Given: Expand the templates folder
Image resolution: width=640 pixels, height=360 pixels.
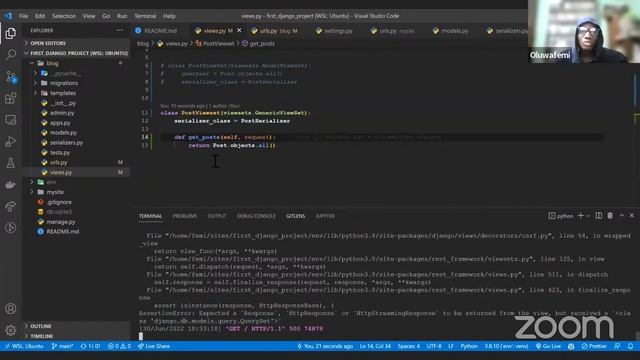Looking at the screenshot, I should (62, 93).
